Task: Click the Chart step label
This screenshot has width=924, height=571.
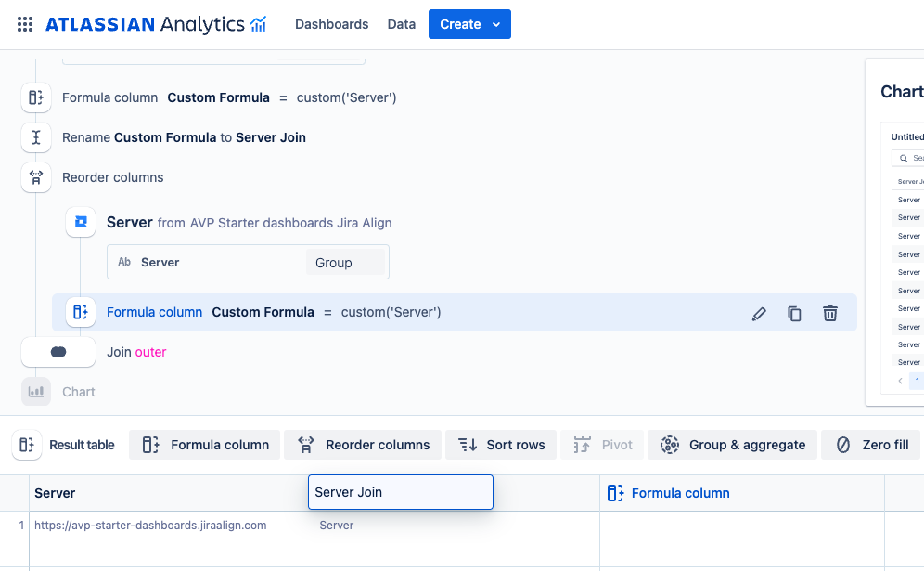Action: (78, 392)
